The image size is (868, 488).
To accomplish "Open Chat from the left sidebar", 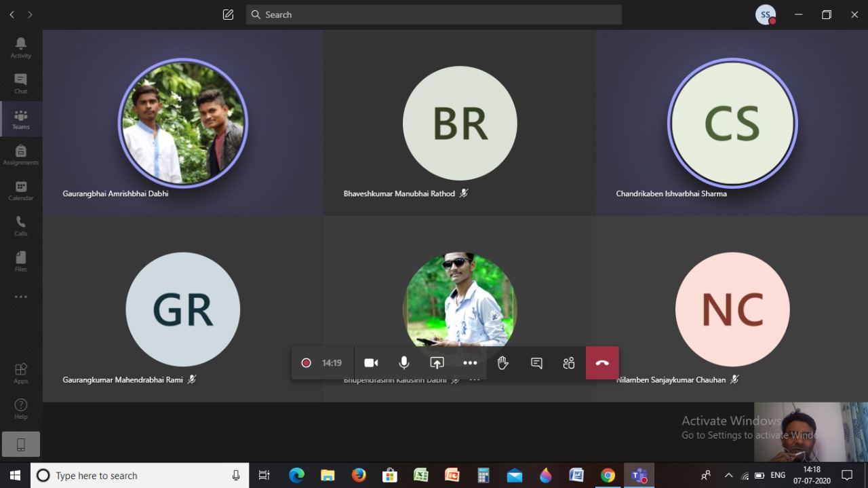I will 20,83.
